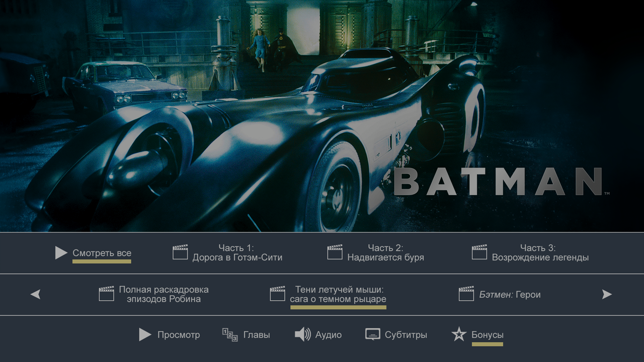Screen dimensions: 644x362
Task: Select the Просмотр menu item
Action: coord(179,335)
